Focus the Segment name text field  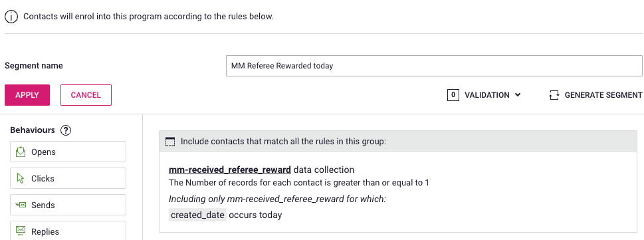click(434, 66)
